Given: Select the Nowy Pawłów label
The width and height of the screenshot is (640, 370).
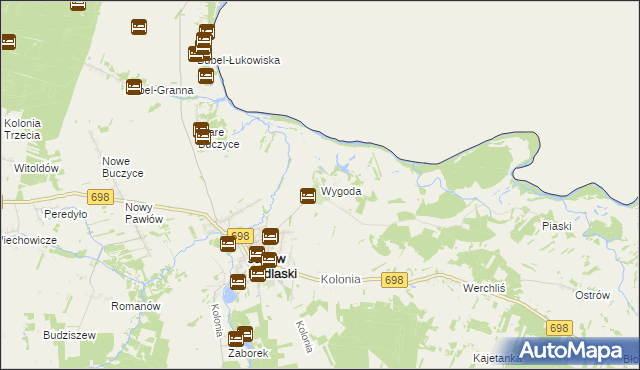Looking at the screenshot, I should pyautogui.click(x=144, y=213).
